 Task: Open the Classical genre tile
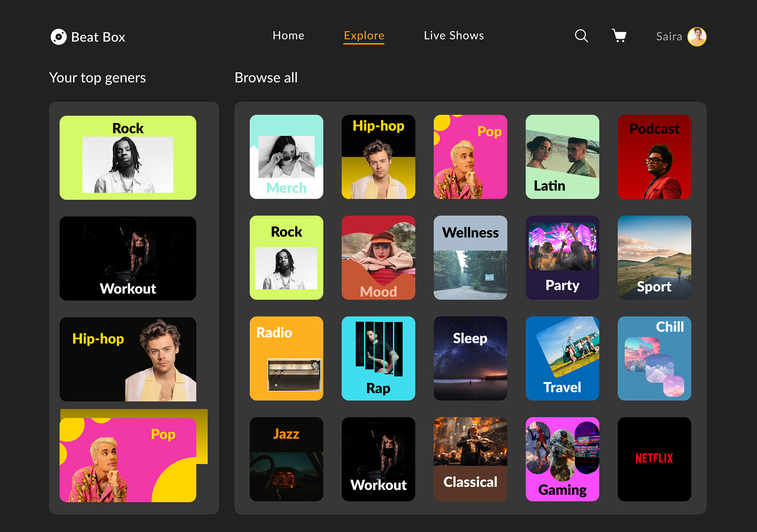[470, 459]
